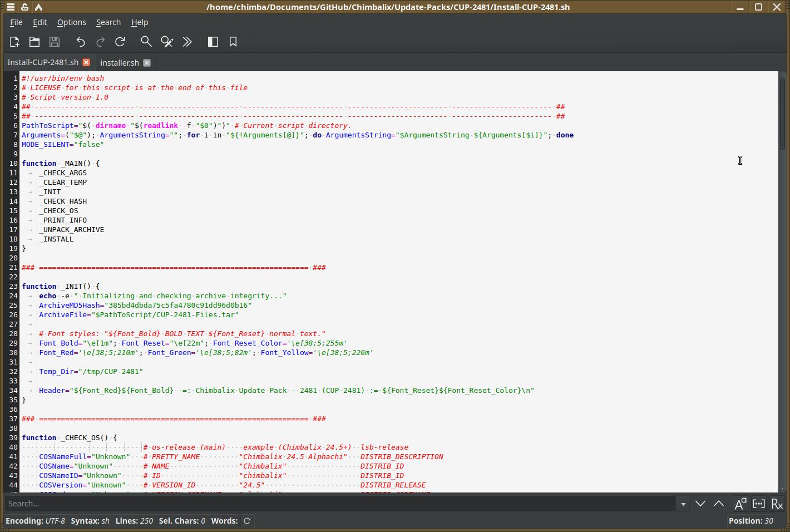
Task: Open the window menu in title bar
Action: (x=11, y=7)
